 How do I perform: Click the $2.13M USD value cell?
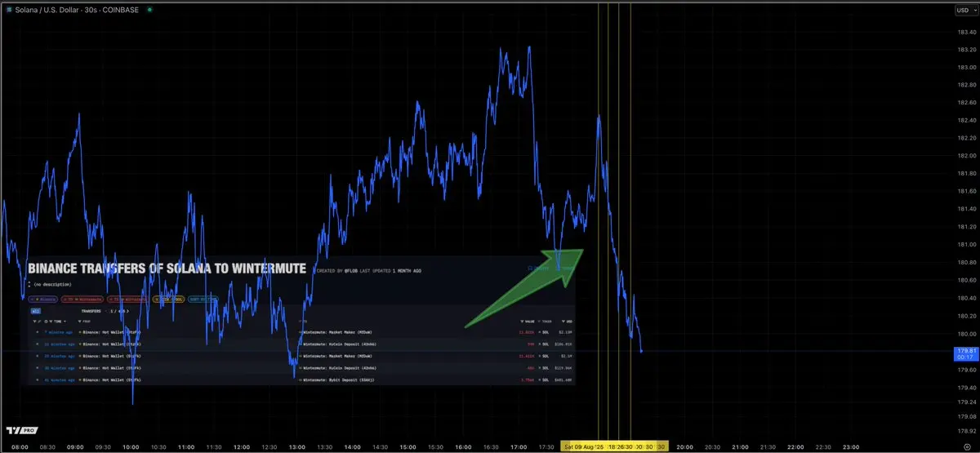(x=566, y=333)
